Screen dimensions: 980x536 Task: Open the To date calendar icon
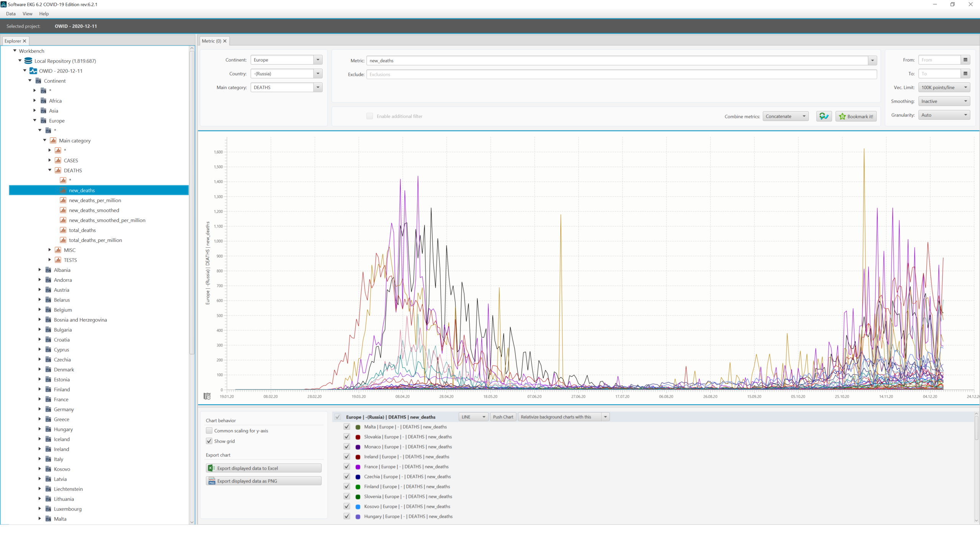tap(965, 74)
